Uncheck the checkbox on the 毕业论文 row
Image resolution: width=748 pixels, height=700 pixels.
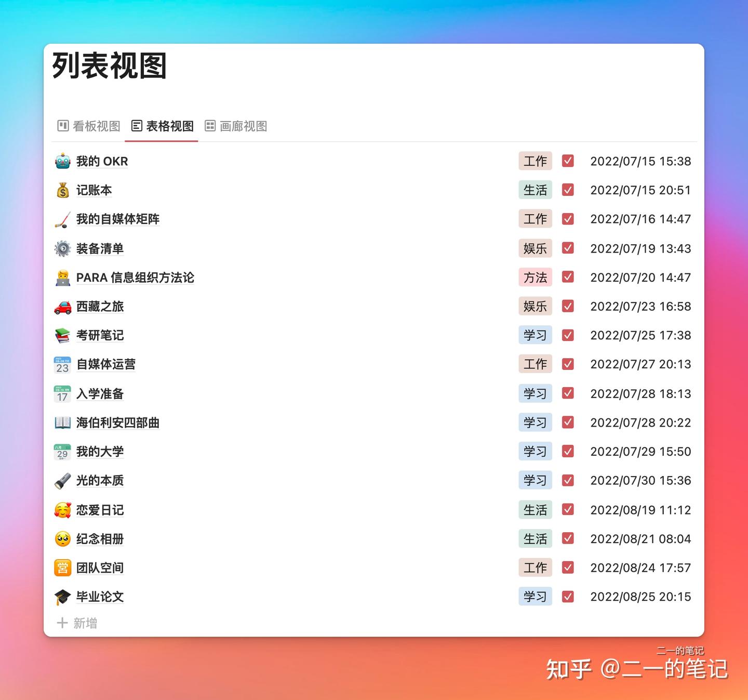567,597
